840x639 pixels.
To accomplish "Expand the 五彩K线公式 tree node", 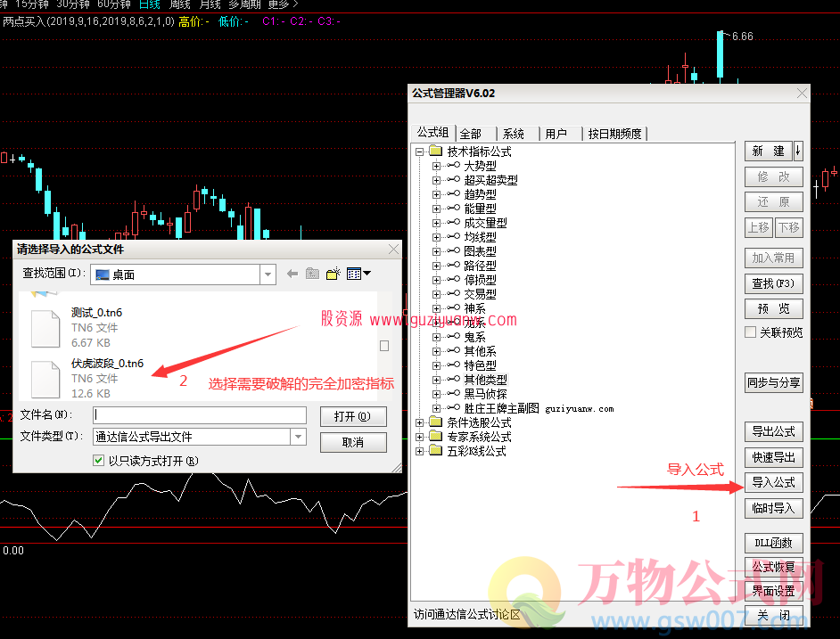I will 420,451.
